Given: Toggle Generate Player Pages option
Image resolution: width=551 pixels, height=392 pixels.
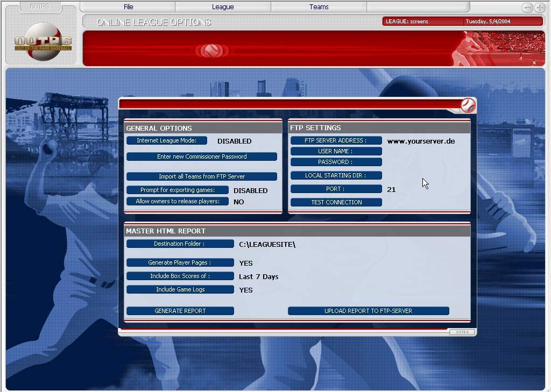Looking at the screenshot, I should click(180, 263).
